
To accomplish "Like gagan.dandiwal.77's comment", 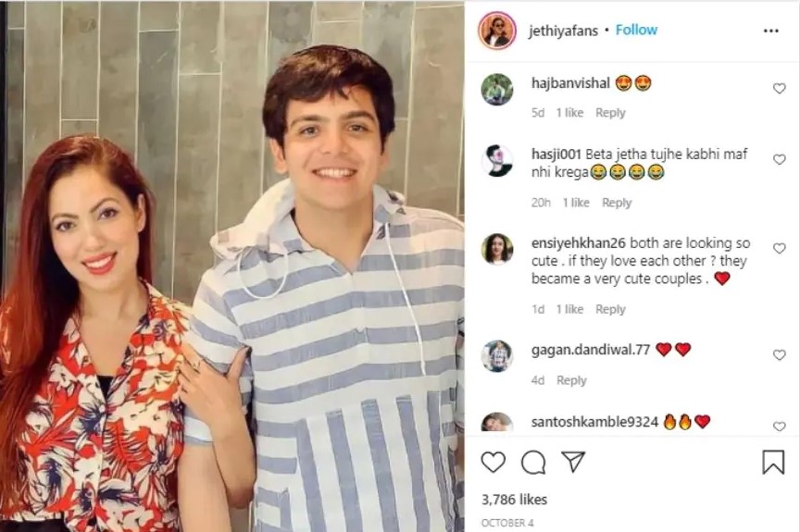I will [779, 354].
